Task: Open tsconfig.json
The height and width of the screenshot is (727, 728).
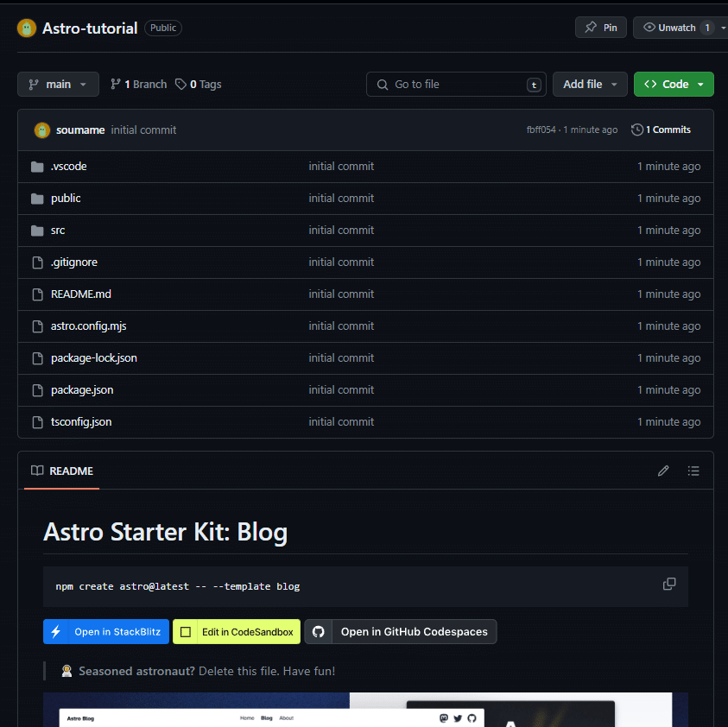Action: 81,422
